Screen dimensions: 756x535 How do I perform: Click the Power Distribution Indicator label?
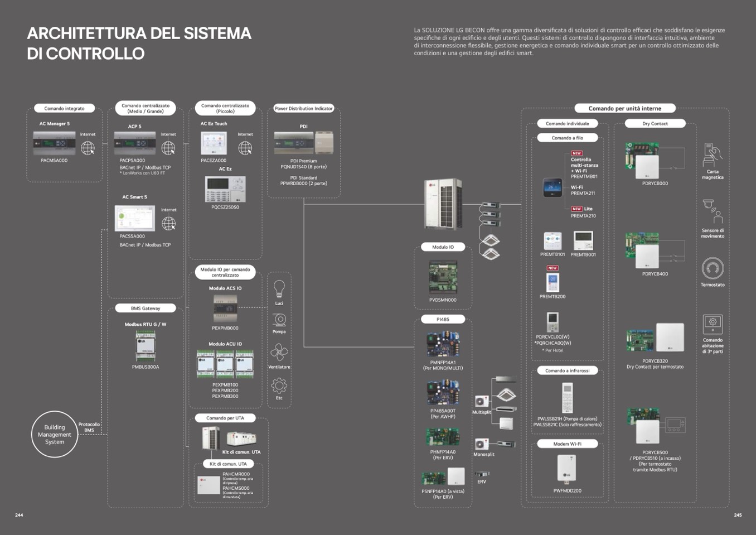303,108
